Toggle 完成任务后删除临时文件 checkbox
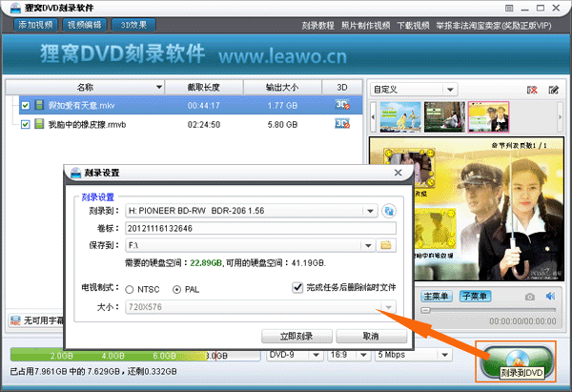This screenshot has height=392, width=572. [297, 288]
